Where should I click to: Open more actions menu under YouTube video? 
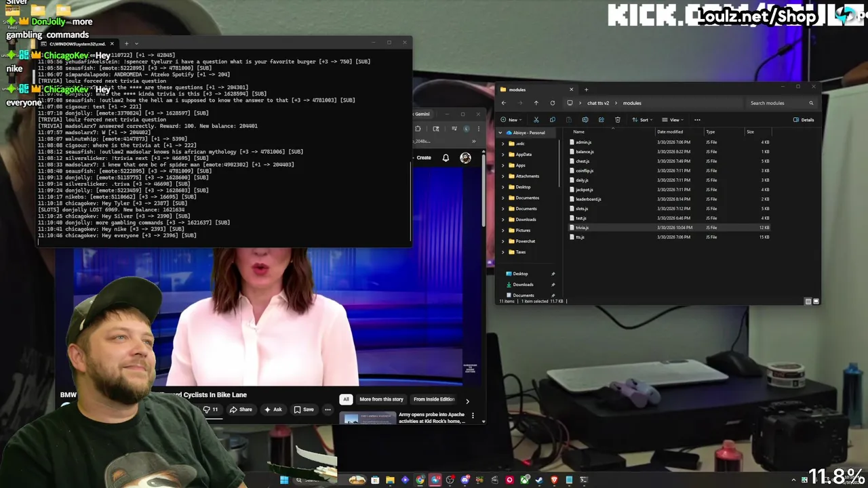328,409
